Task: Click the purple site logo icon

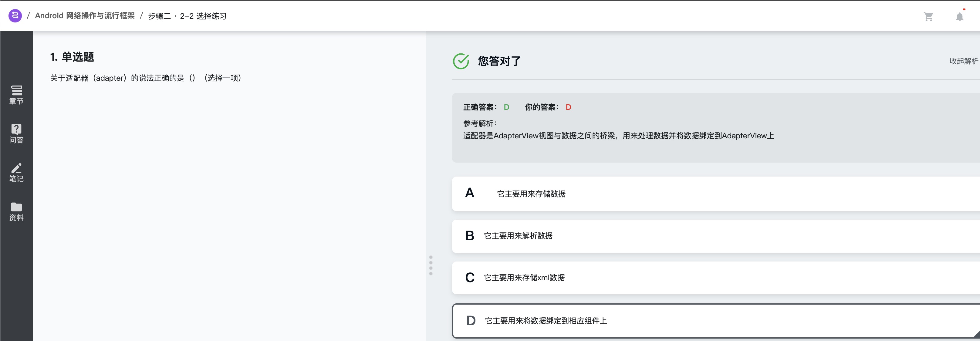Action: click(15, 15)
